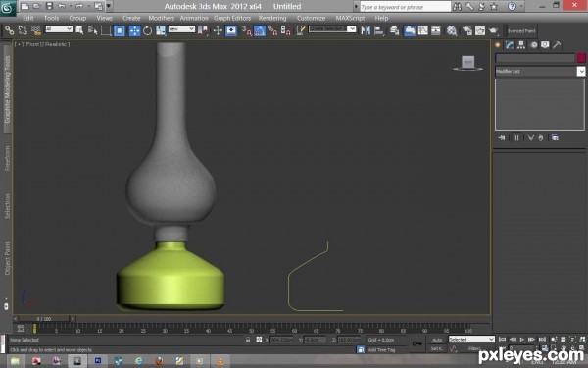Screen dimensions: 588x368
Task: Choose Rectangular Selection Region tool
Action: coord(106,30)
